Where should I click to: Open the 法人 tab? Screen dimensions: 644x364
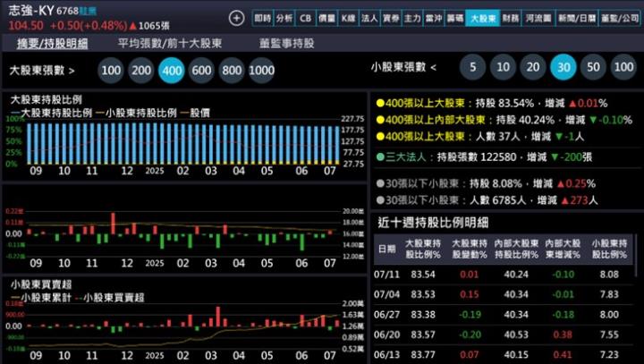pyautogui.click(x=369, y=18)
